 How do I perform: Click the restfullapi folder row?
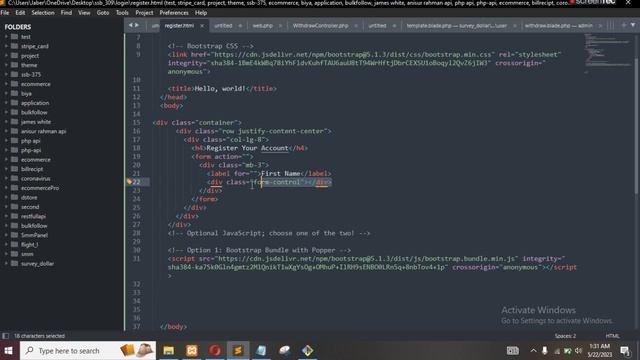[x=61, y=216]
